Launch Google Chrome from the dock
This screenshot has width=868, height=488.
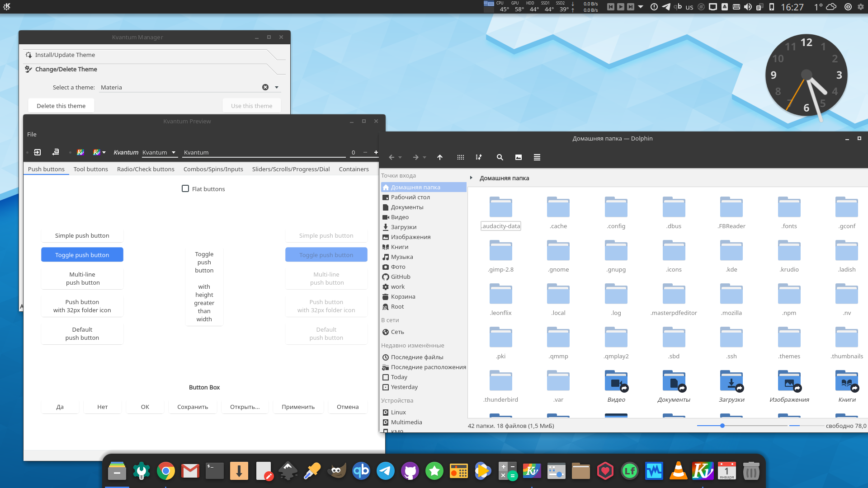point(166,471)
